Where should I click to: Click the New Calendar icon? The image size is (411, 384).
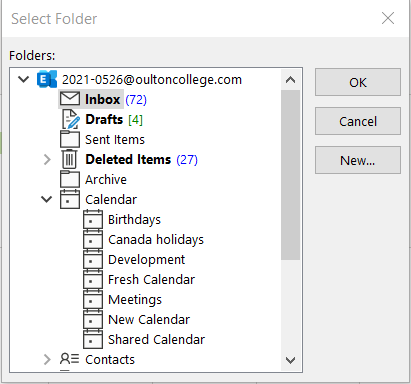pyautogui.click(x=93, y=319)
